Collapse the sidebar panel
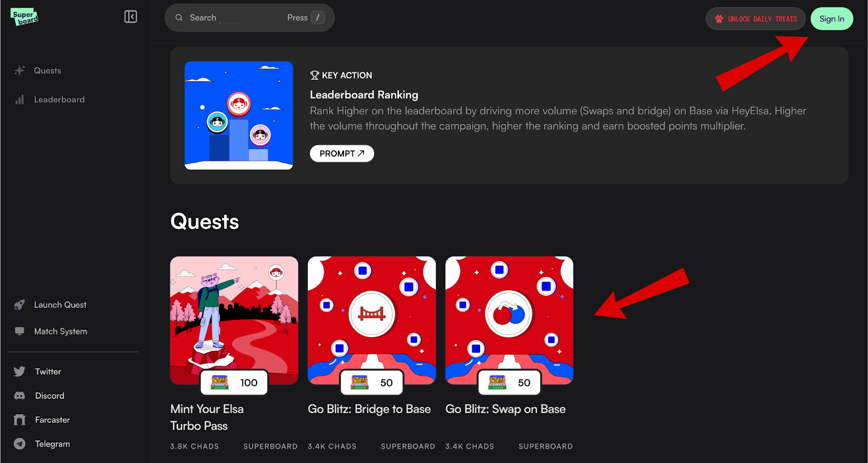Screen dimensions: 868x463 [131, 17]
